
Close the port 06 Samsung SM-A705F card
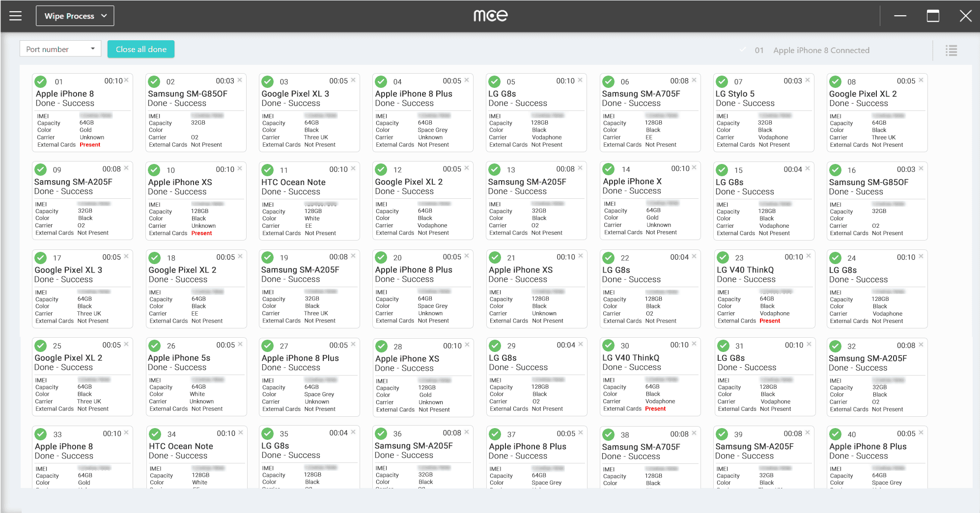click(x=695, y=80)
